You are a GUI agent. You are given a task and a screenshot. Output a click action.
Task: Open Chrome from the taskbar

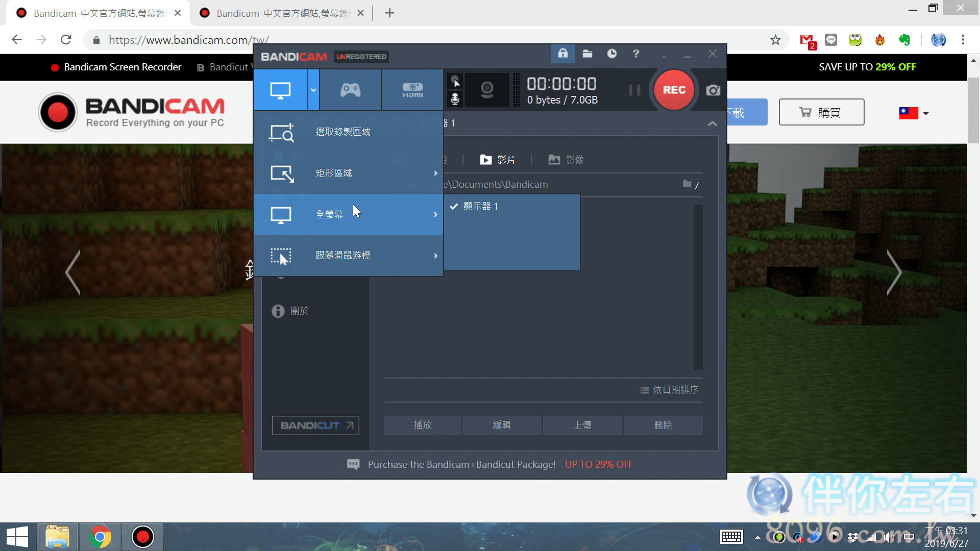pos(100,537)
